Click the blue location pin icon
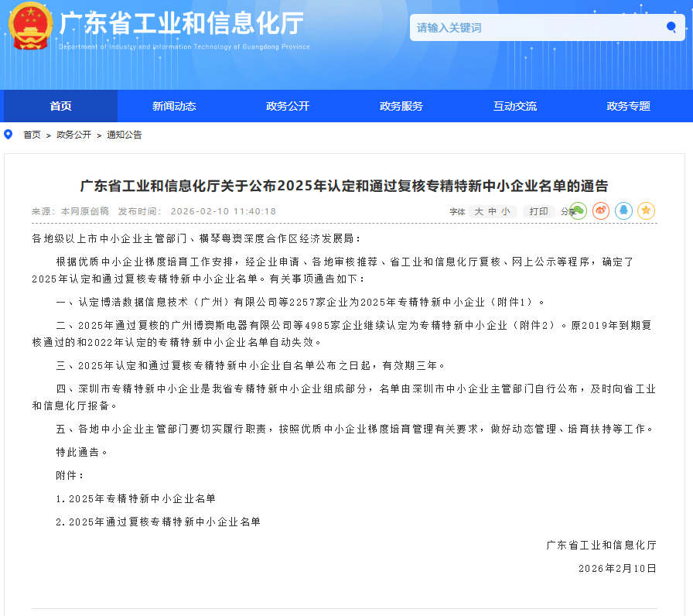The height and width of the screenshot is (616, 693). [9, 135]
